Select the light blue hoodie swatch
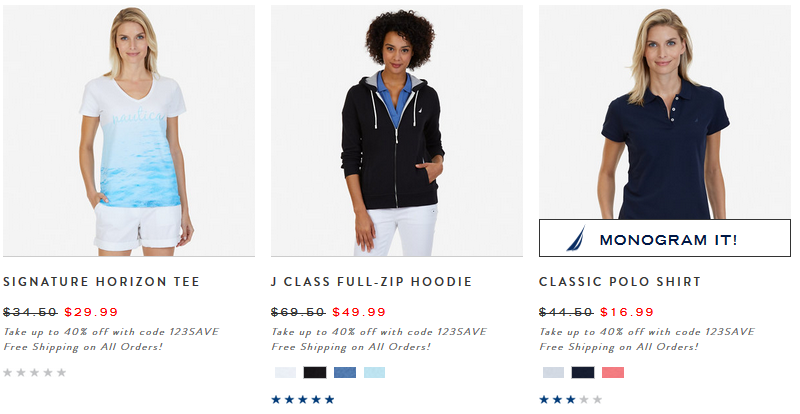Image resolution: width=800 pixels, height=414 pixels. [x=374, y=373]
